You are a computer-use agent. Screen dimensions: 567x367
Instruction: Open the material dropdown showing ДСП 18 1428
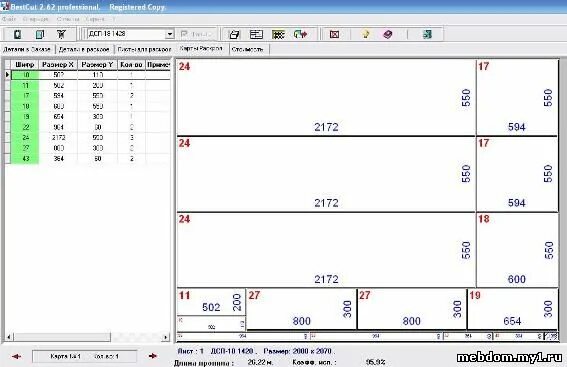pyautogui.click(x=170, y=34)
